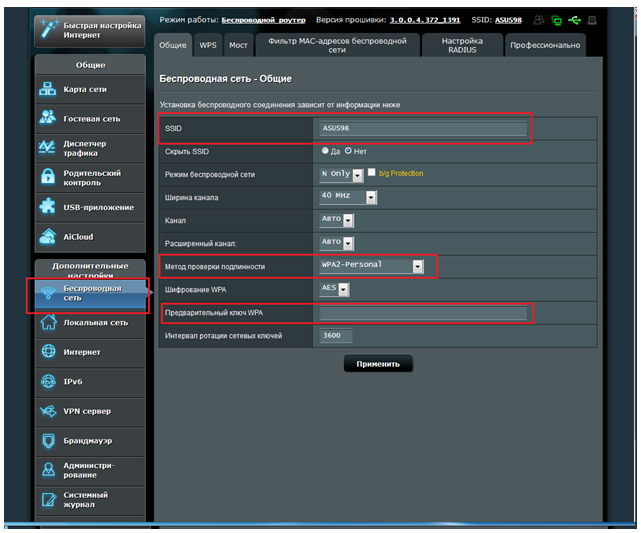This screenshot has width=641, height=533.
Task: Click the ASUS98 SSID link in header
Action: (x=508, y=20)
